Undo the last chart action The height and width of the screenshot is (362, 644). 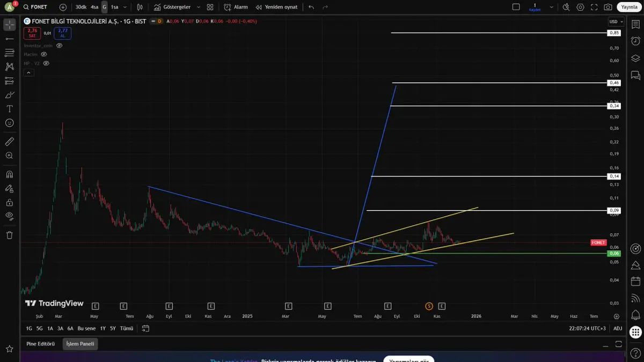tap(311, 7)
